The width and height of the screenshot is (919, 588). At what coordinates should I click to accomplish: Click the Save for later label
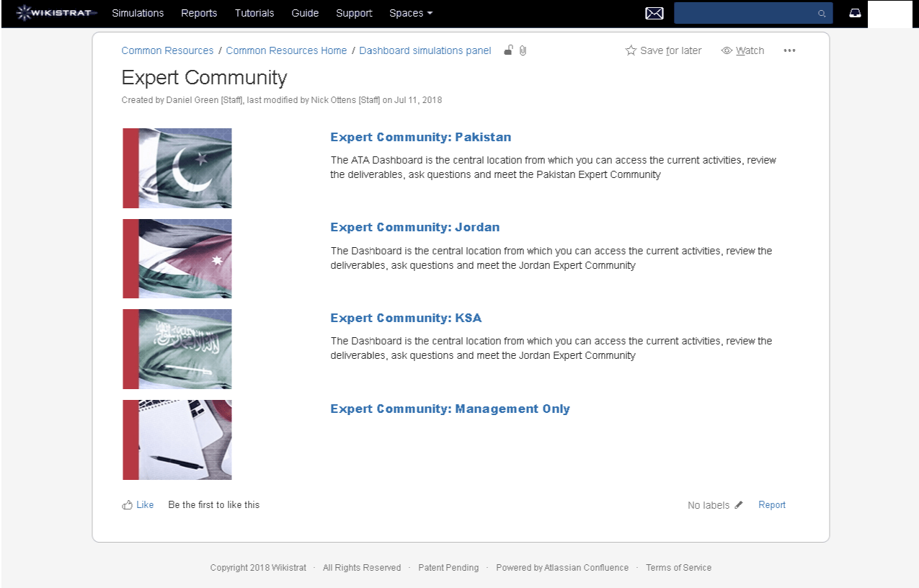(671, 50)
